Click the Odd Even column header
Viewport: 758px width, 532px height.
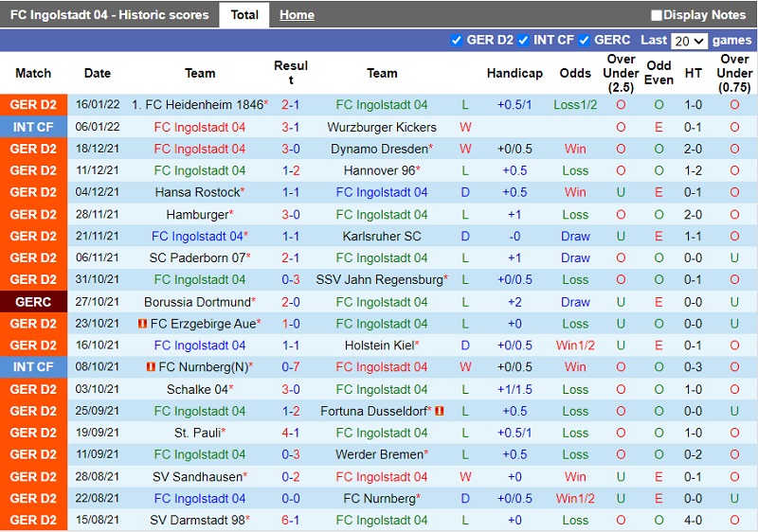[659, 73]
